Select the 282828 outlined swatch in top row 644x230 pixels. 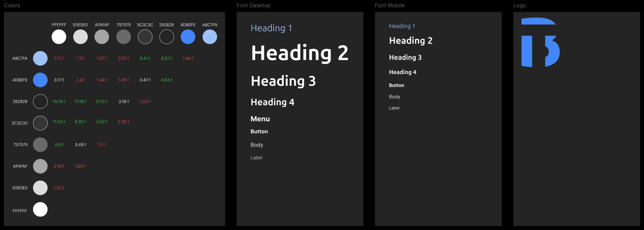[166, 37]
